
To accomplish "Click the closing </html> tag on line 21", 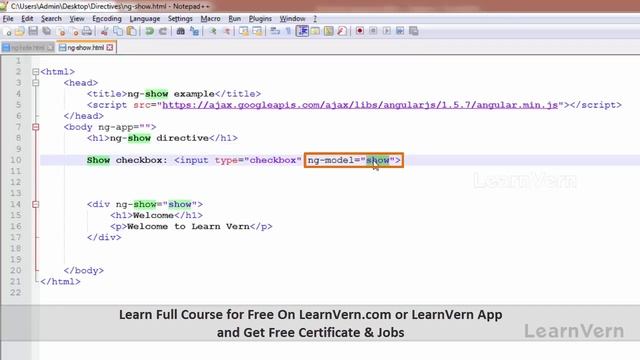I will [60, 281].
